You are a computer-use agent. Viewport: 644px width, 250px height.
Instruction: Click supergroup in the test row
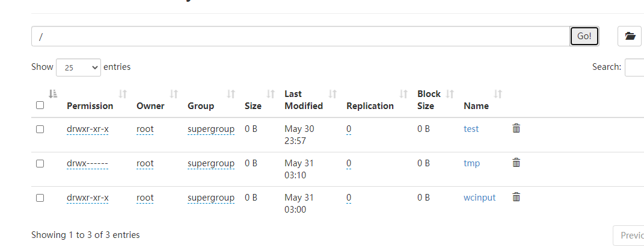pos(211,129)
